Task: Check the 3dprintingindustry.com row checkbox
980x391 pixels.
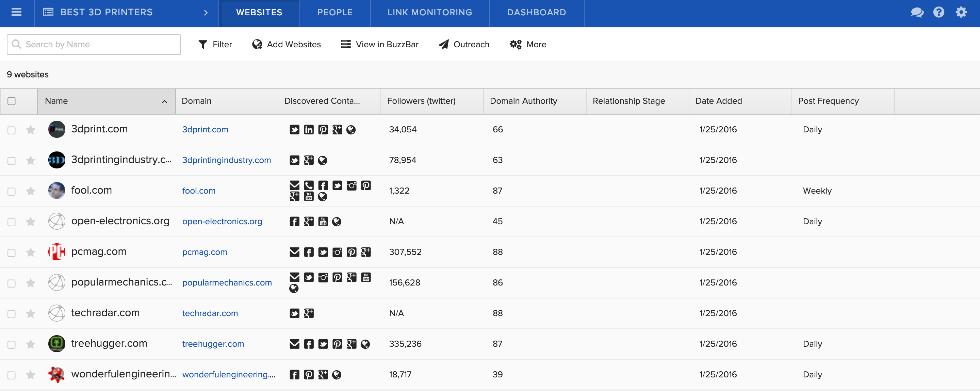Action: coord(12,161)
